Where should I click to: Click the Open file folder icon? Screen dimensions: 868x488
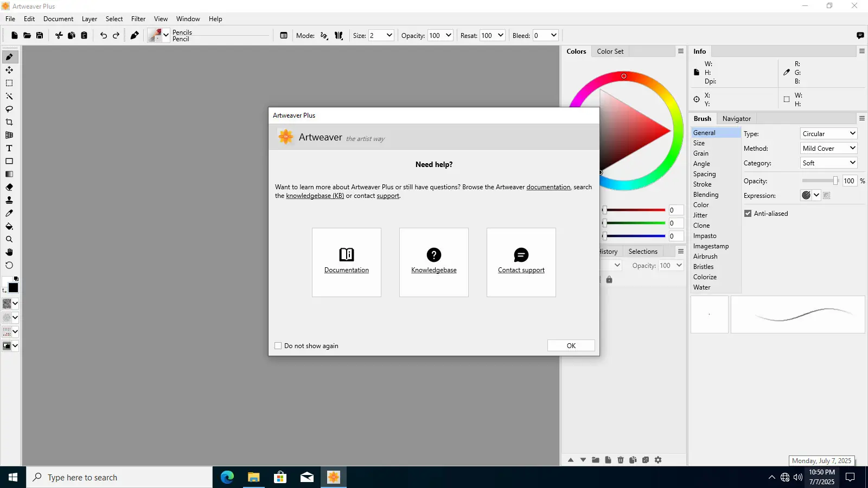coord(27,35)
